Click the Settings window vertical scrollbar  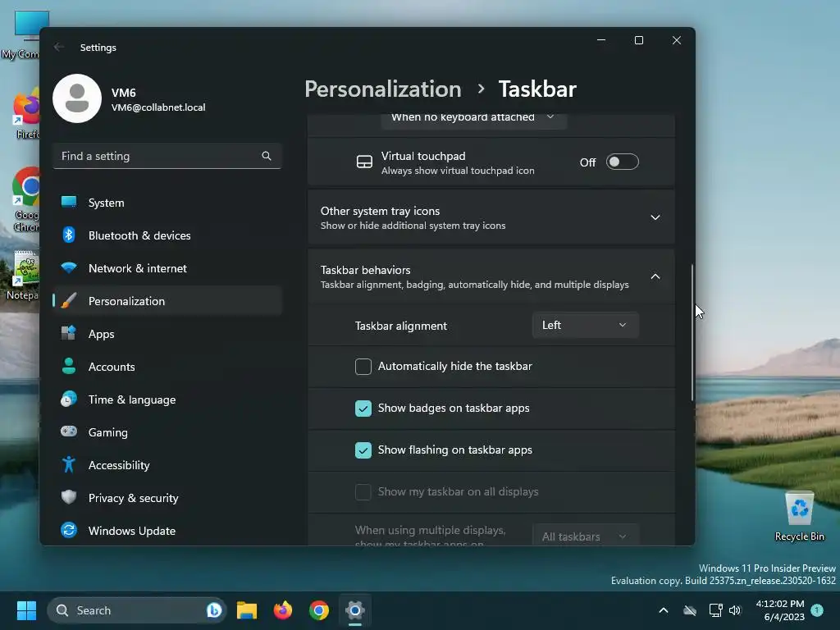692,332
